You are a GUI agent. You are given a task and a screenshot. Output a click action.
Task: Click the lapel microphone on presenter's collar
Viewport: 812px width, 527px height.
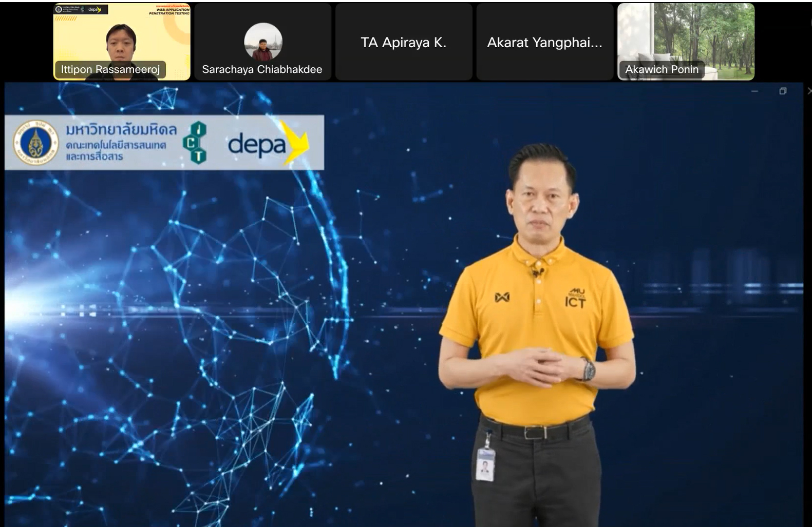click(x=538, y=272)
